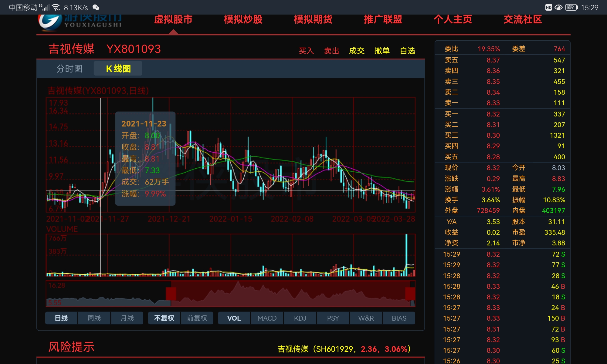Open the 交流社区 navigation item
The height and width of the screenshot is (364, 607).
click(523, 19)
